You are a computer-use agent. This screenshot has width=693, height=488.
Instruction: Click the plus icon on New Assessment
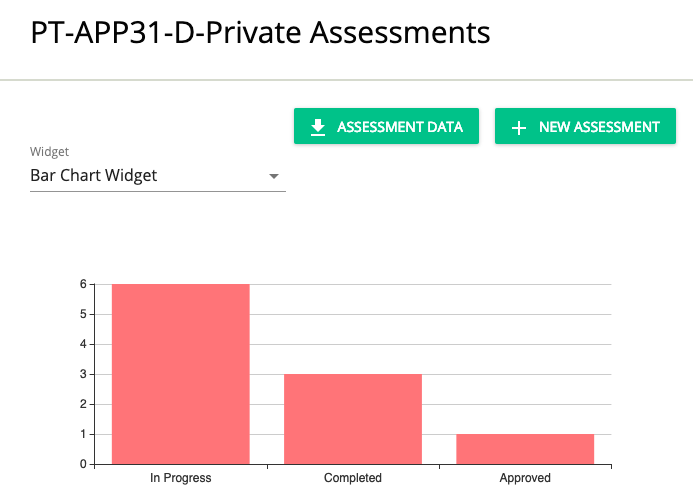tap(519, 128)
